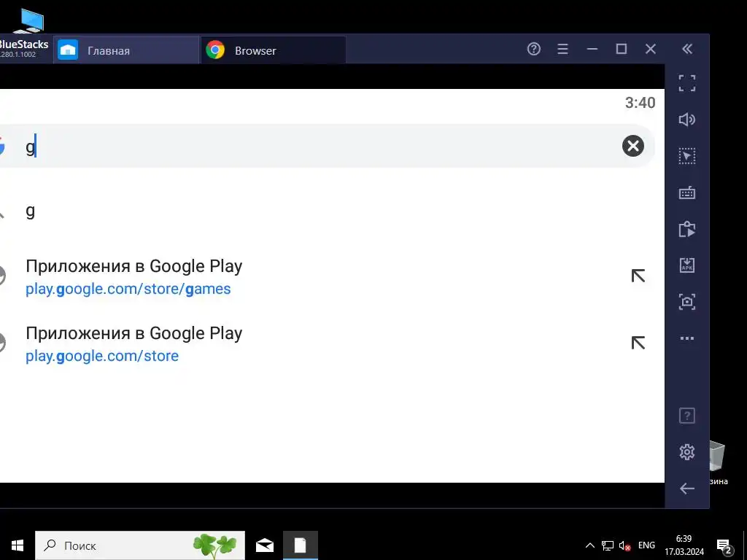
Task: Take a screenshot with camera icon
Action: tap(687, 302)
